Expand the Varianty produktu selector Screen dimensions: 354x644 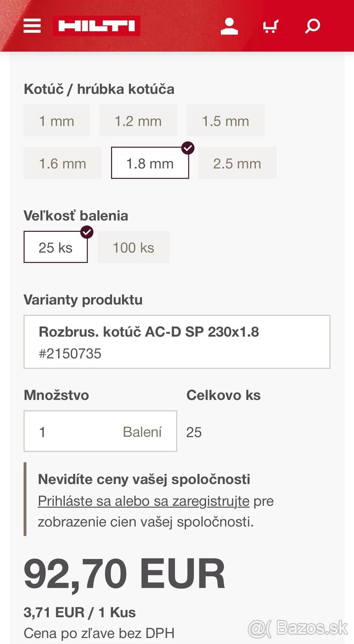pyautogui.click(x=176, y=342)
